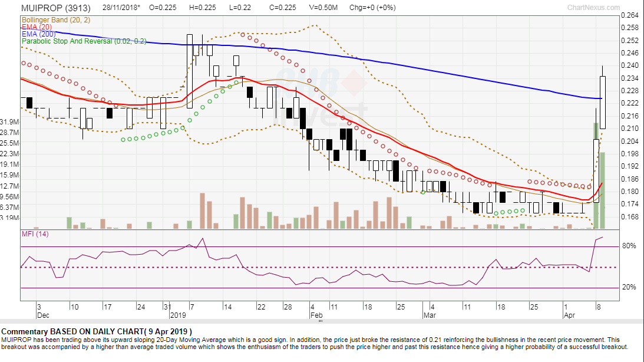Click the 22 January date tick label
644x362 pixels.
tap(261, 307)
